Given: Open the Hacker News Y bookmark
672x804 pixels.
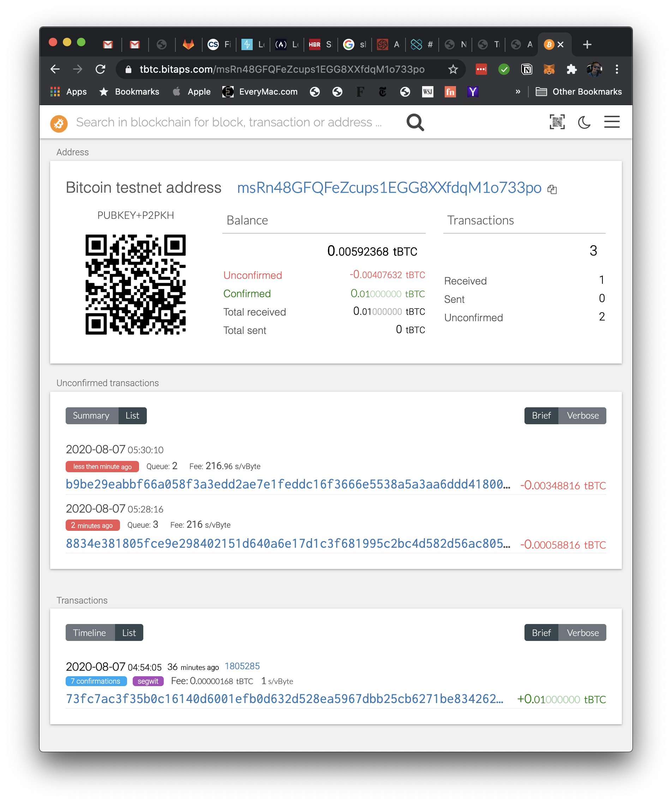Looking at the screenshot, I should pos(473,92).
